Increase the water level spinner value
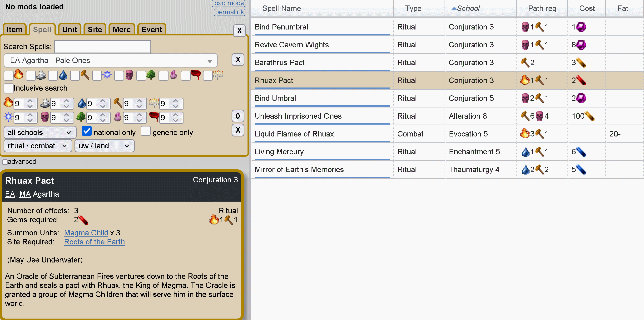Image resolution: width=644 pixels, height=320 pixels. [x=103, y=101]
